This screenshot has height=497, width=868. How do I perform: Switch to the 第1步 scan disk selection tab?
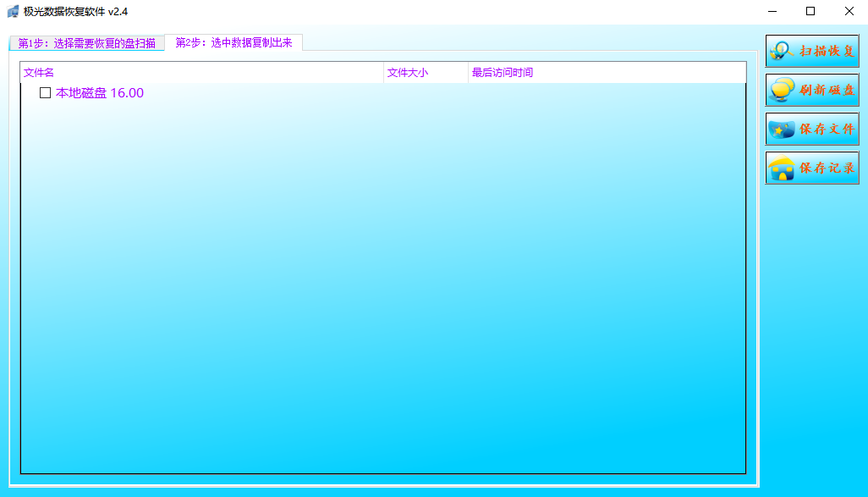click(x=87, y=43)
